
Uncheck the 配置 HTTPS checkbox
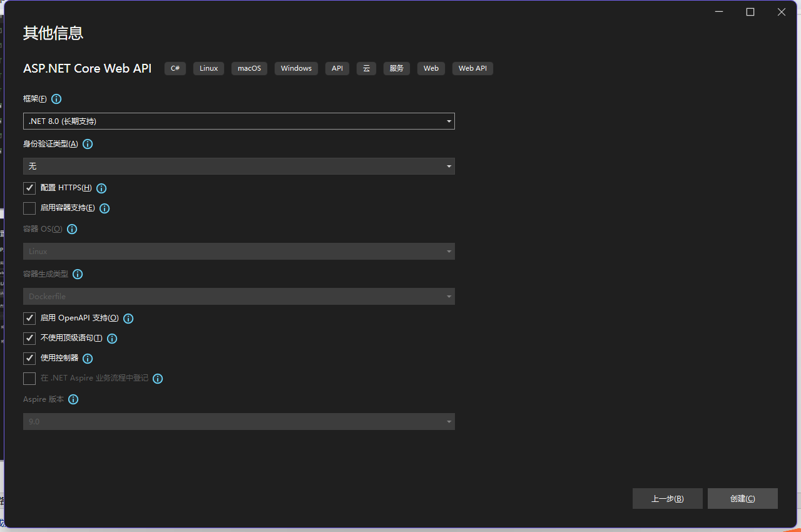tap(29, 188)
